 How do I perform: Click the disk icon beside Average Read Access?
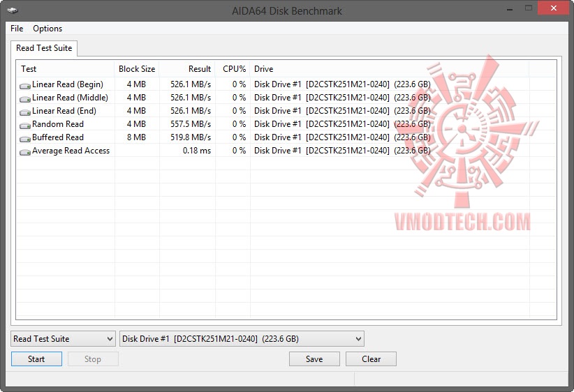pos(25,152)
